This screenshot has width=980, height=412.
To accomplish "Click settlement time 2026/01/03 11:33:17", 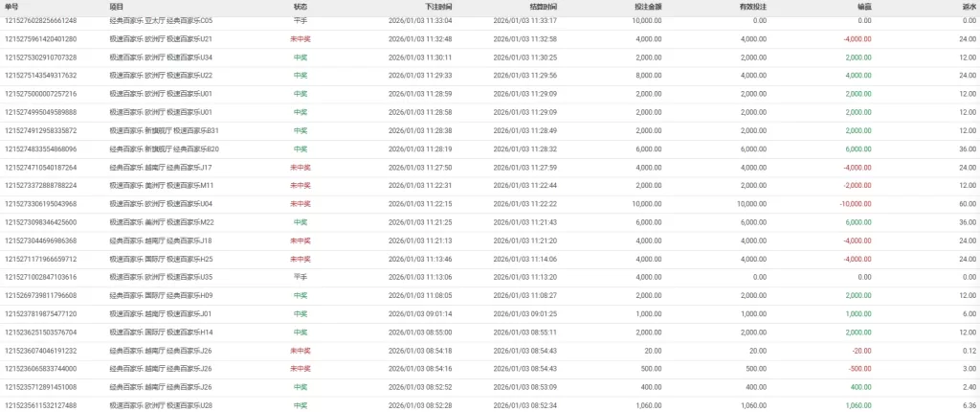I will [x=524, y=20].
